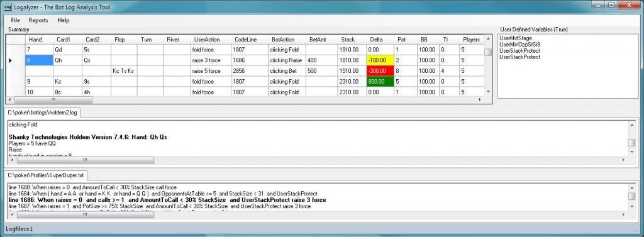Select the holdem2.log tab
This screenshot has height=237, width=644.
click(x=42, y=112)
